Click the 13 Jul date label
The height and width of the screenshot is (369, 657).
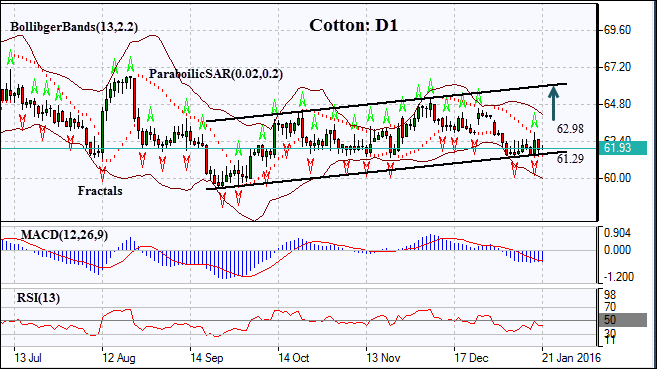[x=28, y=358]
